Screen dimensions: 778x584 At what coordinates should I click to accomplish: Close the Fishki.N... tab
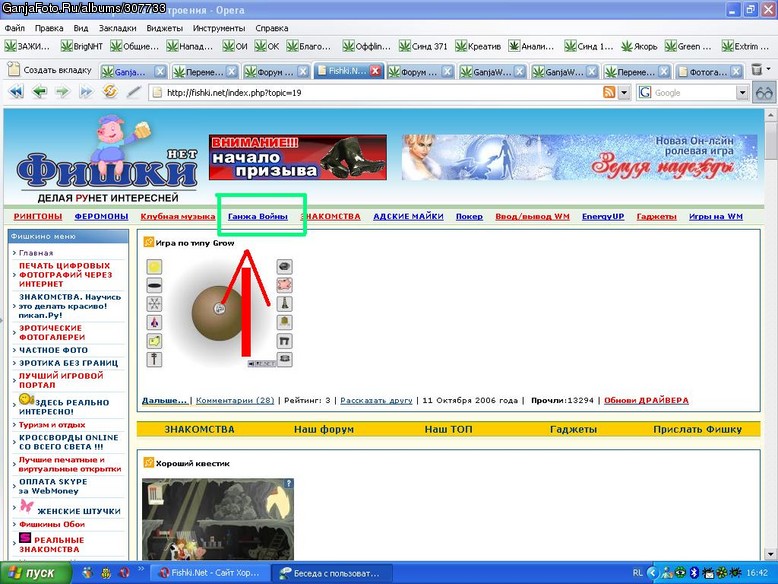click(376, 71)
